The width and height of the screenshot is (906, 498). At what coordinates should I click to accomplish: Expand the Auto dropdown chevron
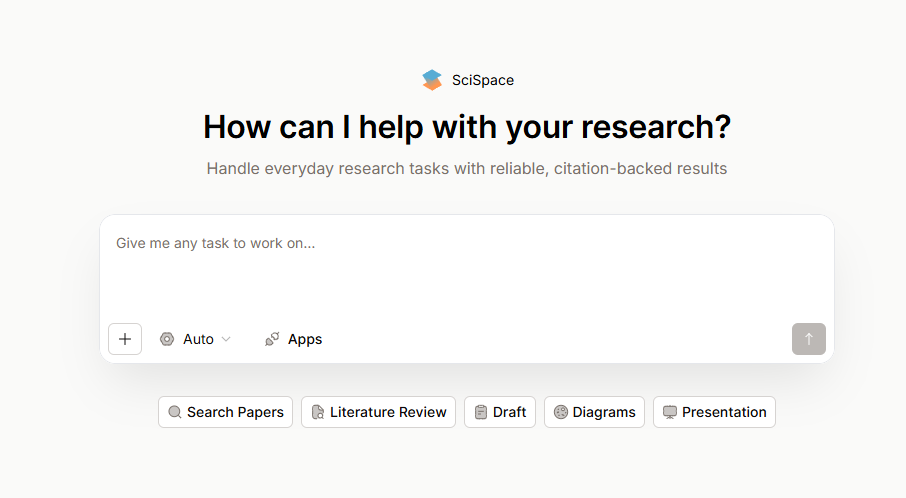tap(226, 339)
